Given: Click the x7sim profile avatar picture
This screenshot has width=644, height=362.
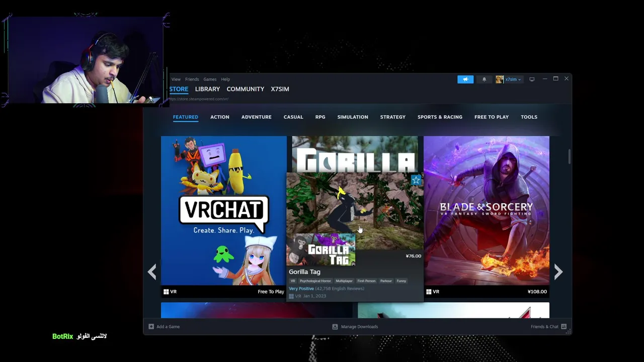Looking at the screenshot, I should click(500, 79).
